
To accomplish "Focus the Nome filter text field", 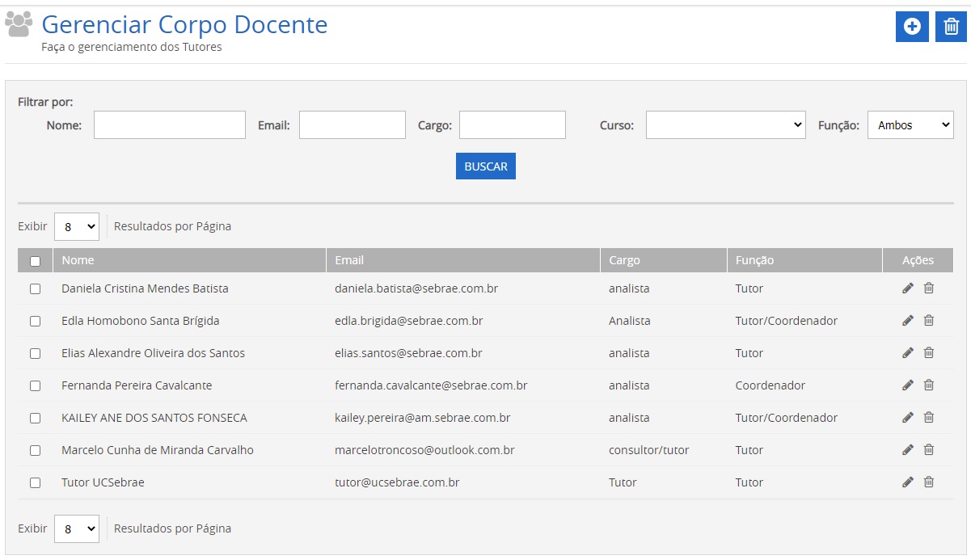I will pos(169,125).
